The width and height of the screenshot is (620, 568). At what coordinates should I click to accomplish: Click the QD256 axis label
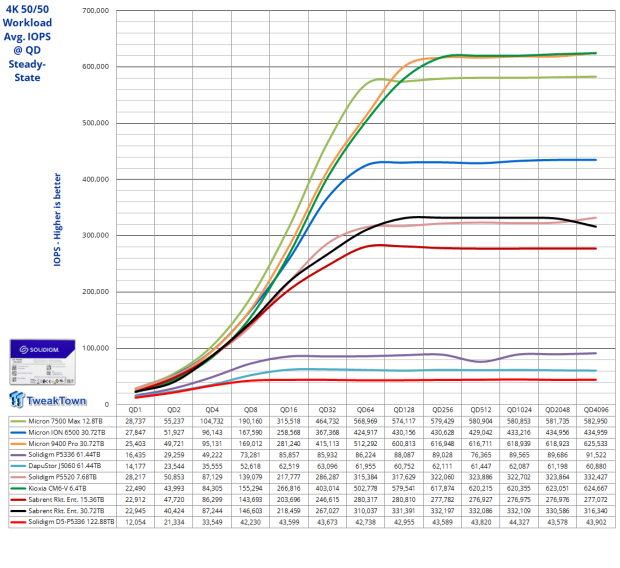442,410
